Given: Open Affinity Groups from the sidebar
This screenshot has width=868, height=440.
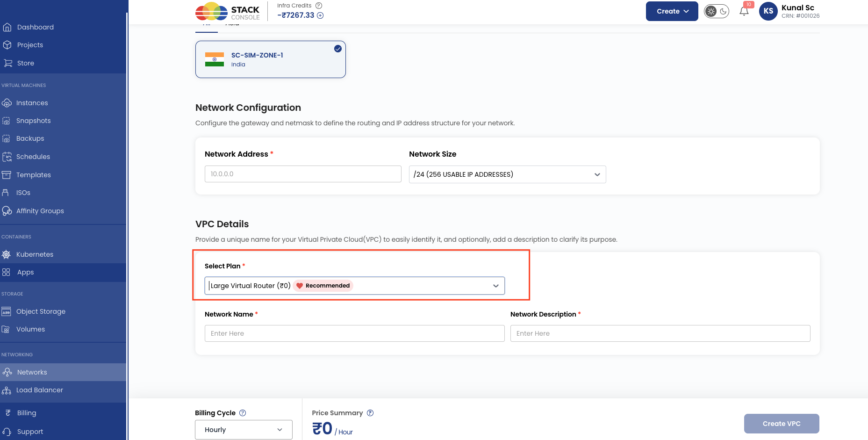Looking at the screenshot, I should pos(40,211).
